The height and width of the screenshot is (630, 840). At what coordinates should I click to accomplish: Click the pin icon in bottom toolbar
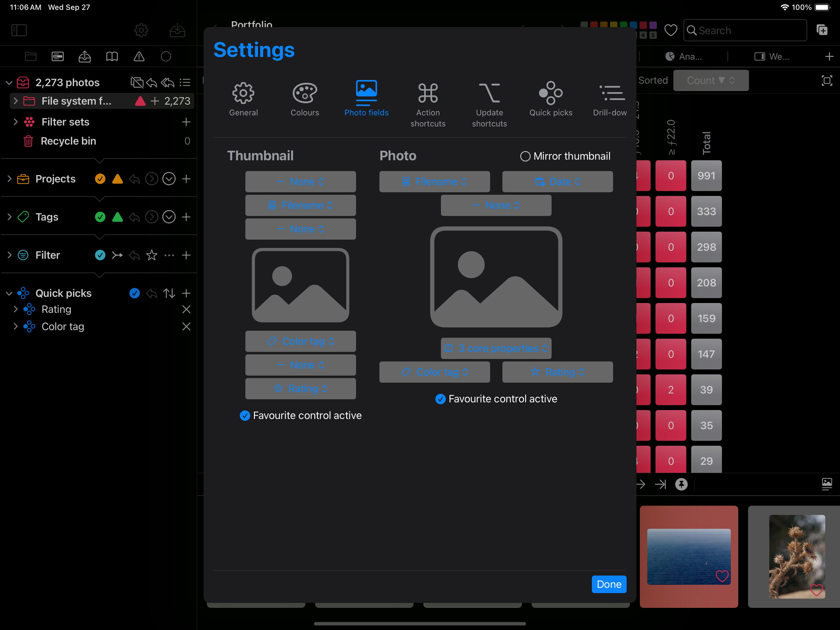[681, 484]
